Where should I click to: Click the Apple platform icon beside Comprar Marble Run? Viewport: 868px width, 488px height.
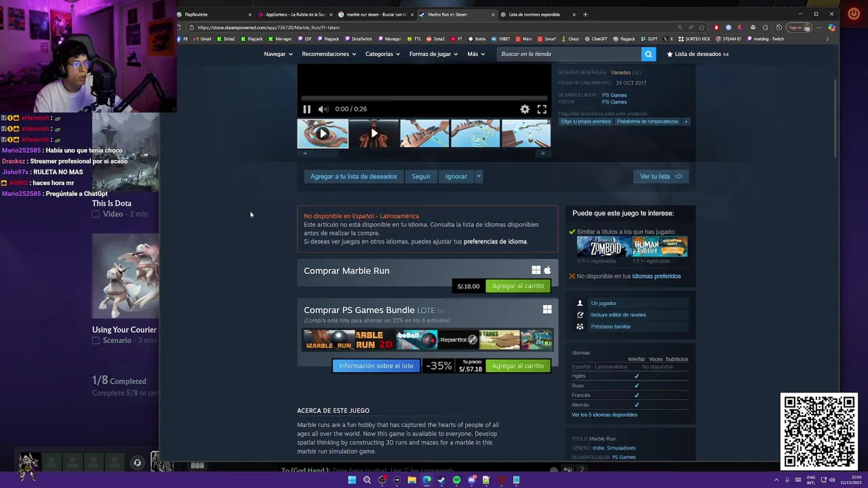pyautogui.click(x=547, y=270)
